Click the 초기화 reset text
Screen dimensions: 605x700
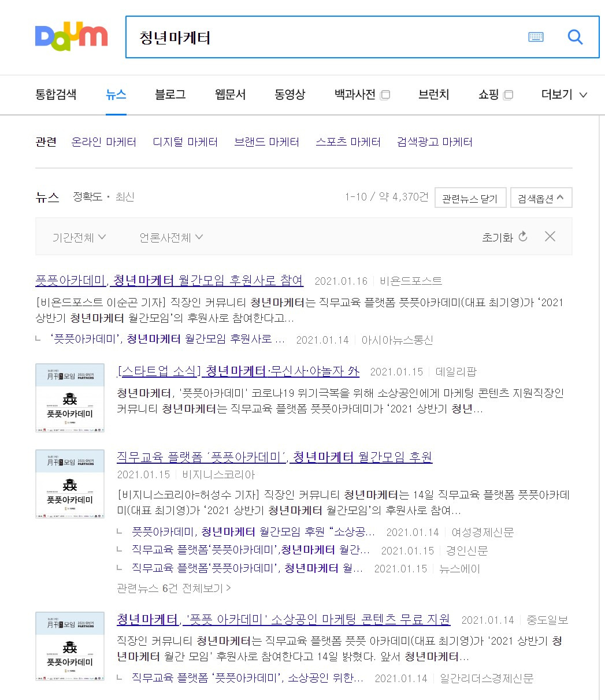pyautogui.click(x=498, y=237)
